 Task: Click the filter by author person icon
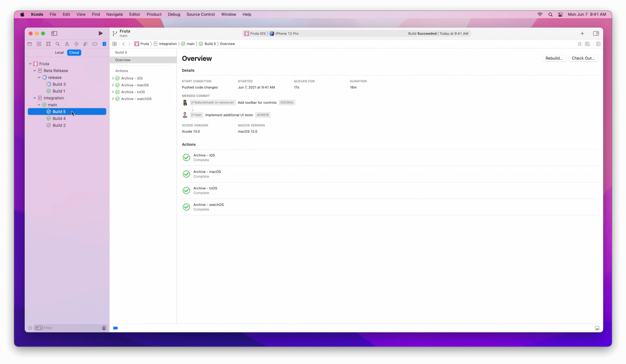(104, 328)
